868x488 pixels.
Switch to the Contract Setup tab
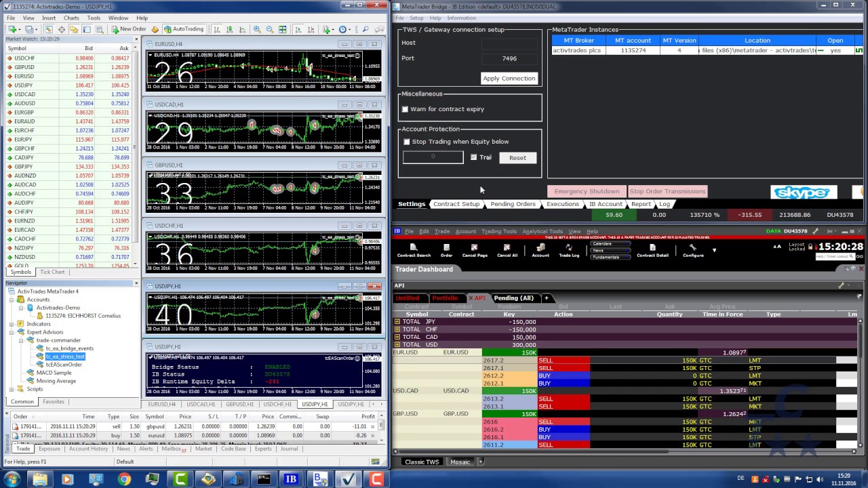(456, 204)
